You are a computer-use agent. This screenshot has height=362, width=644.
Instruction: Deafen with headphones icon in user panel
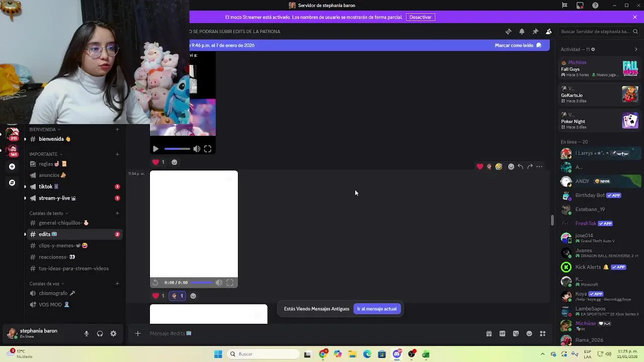[x=100, y=333]
